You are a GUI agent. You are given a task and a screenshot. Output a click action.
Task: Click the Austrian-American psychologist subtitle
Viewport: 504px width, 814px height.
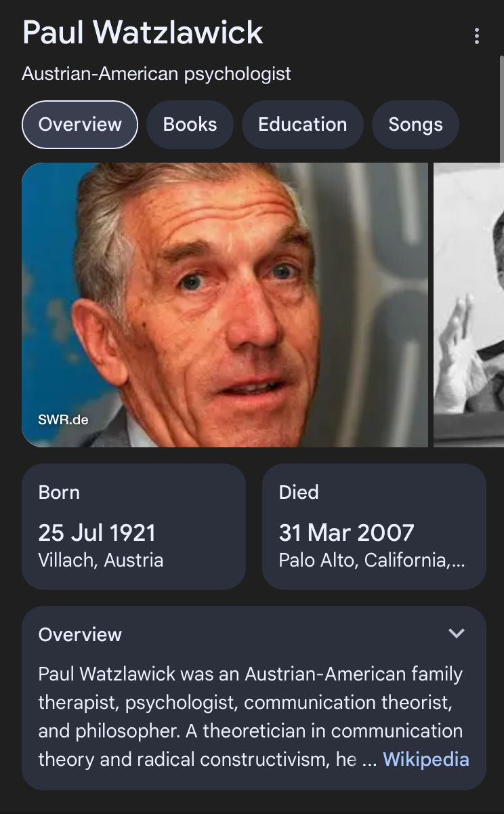click(x=156, y=73)
